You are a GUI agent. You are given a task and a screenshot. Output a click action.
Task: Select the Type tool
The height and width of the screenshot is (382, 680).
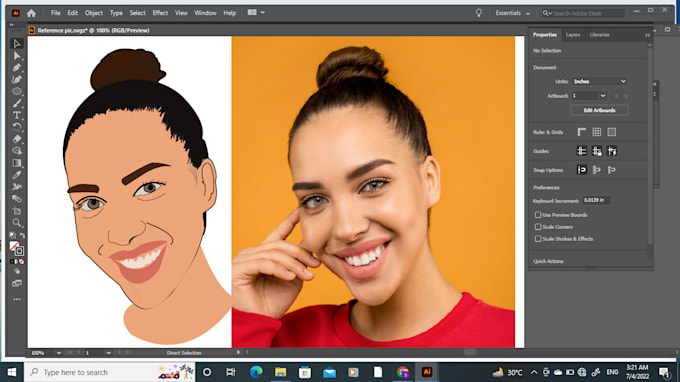click(x=17, y=115)
